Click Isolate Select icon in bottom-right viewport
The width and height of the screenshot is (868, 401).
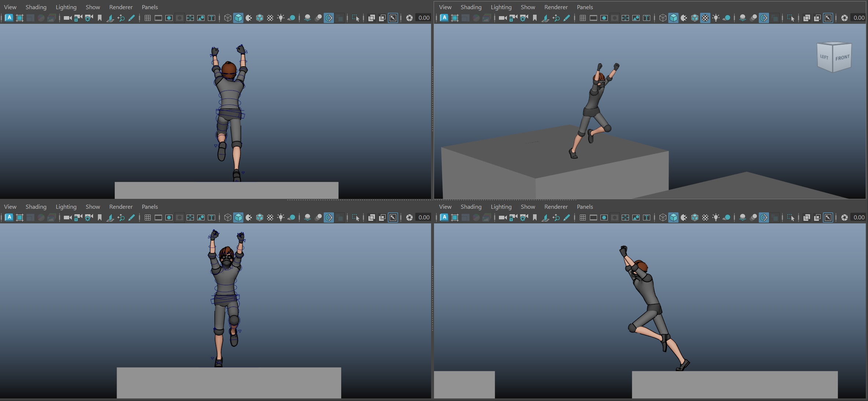coord(790,218)
